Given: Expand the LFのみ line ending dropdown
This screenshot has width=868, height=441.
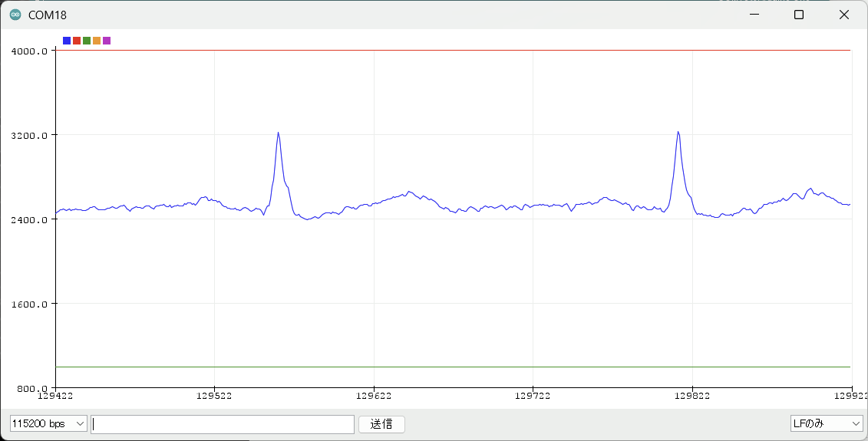Looking at the screenshot, I should point(827,424).
